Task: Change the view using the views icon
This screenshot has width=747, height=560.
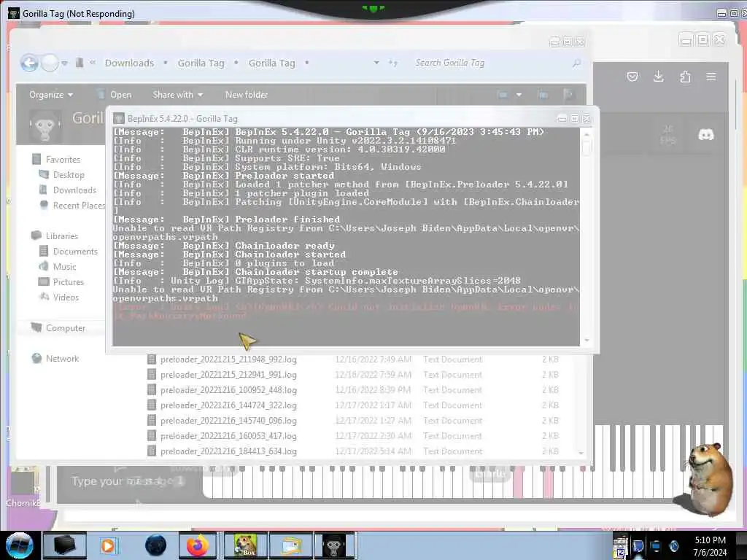Action: 503,95
